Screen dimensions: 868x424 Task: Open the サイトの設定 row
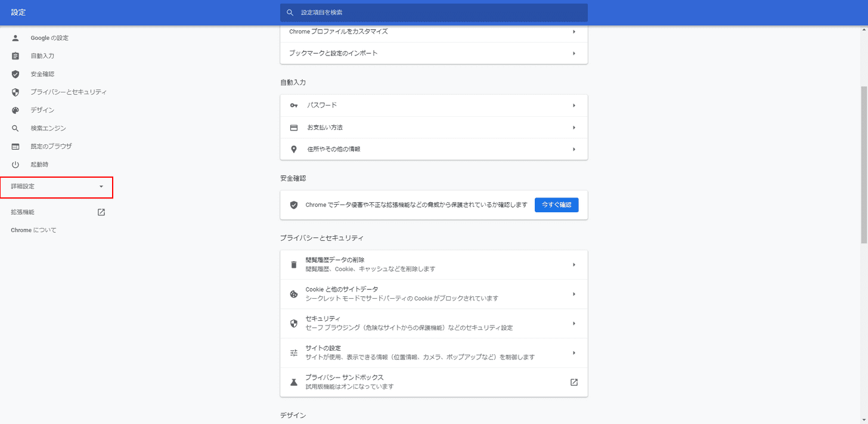coord(434,353)
